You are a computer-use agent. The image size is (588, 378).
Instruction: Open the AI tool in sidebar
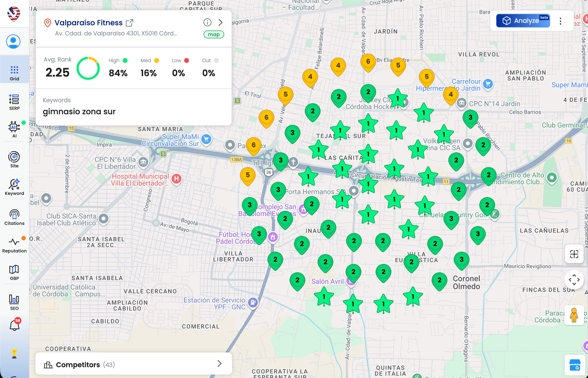click(x=14, y=130)
